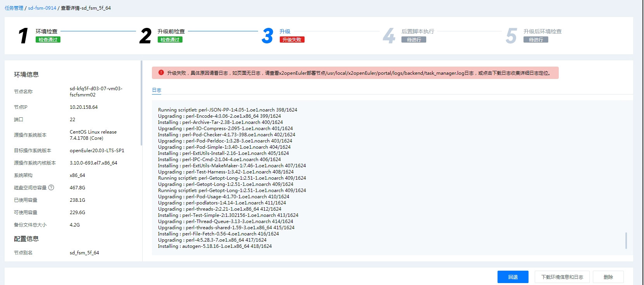Click step 4 number icon for 后置脚本执行
This screenshot has width=644, height=285.
pos(389,36)
